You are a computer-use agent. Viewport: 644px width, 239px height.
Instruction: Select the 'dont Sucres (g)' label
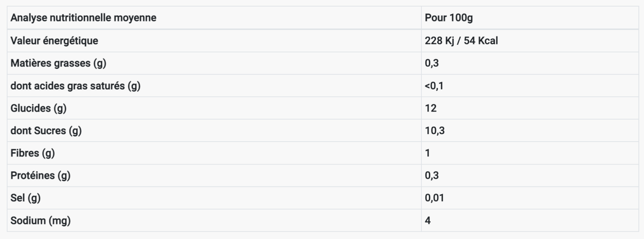point(46,130)
